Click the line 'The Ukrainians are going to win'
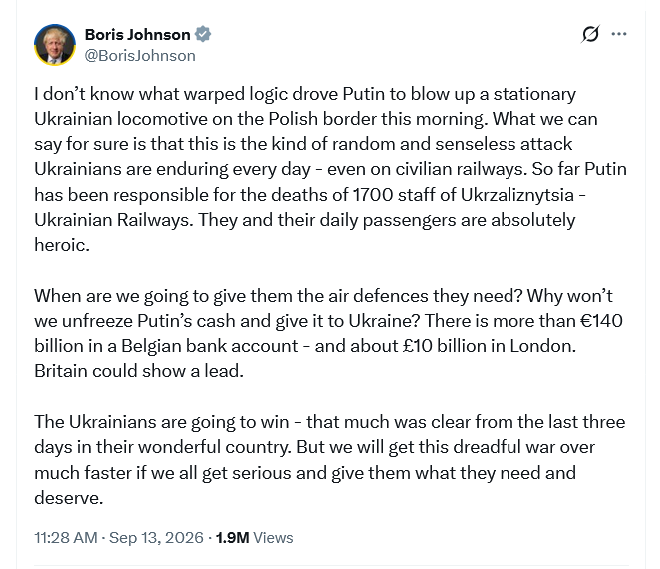The width and height of the screenshot is (660, 569). [x=162, y=422]
